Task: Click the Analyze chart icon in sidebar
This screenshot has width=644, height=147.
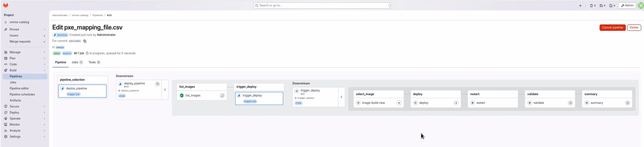Action: coord(5,131)
